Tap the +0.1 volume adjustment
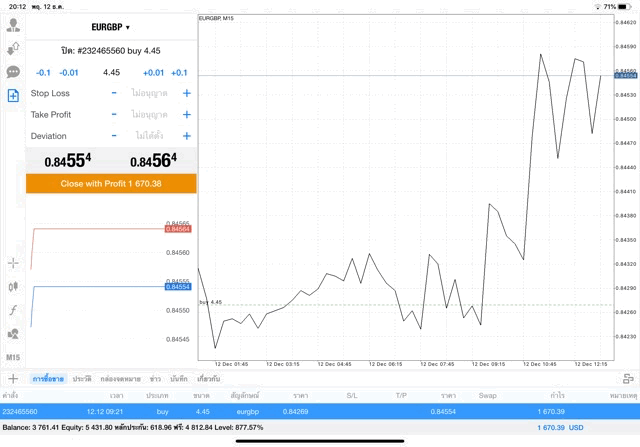 pos(179,73)
